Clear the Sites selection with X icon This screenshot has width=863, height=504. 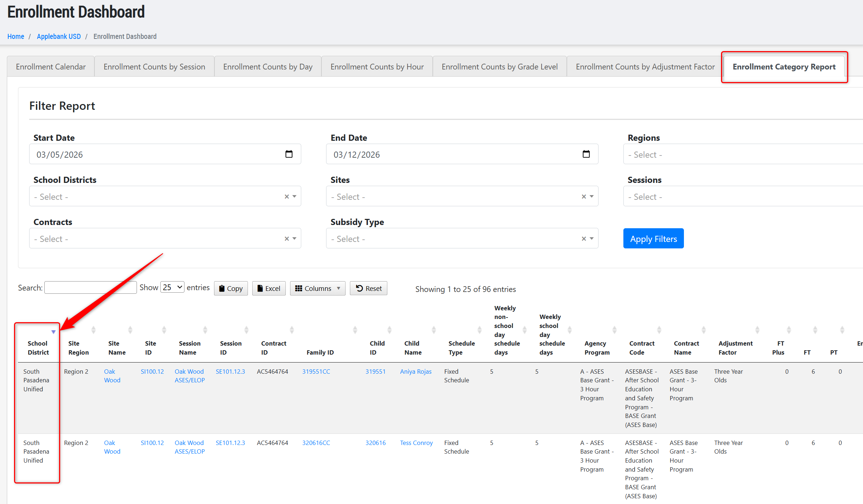click(584, 197)
